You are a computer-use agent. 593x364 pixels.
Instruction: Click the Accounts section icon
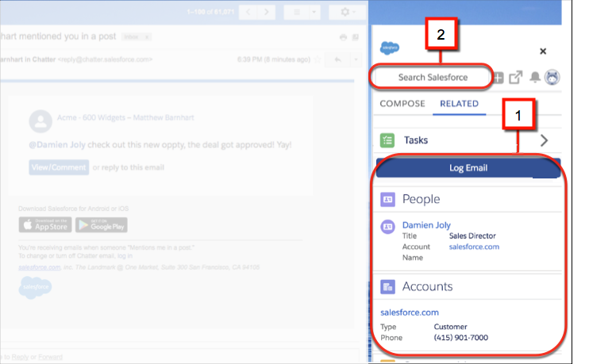[387, 286]
